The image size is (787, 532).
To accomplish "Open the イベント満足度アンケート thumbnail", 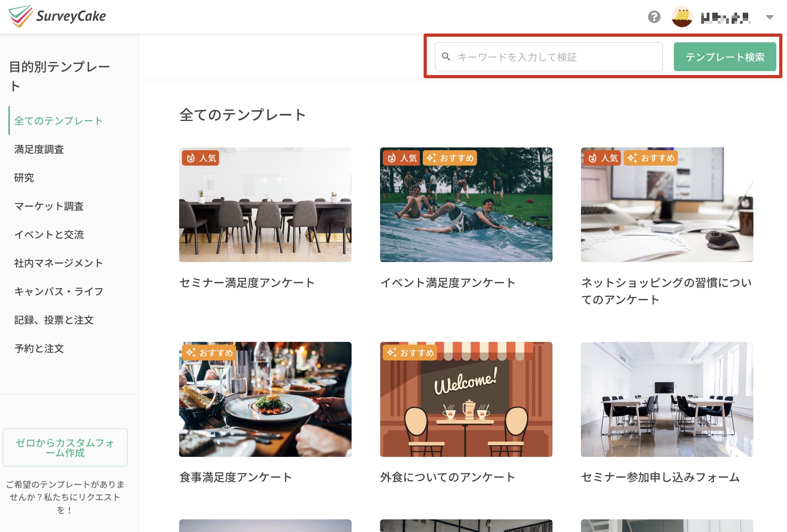I will (x=466, y=205).
